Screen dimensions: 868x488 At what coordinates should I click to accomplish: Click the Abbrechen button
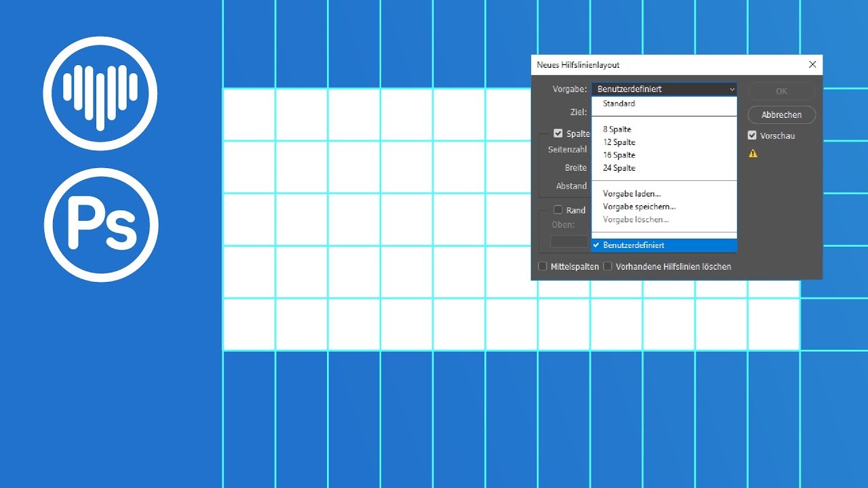[781, 115]
